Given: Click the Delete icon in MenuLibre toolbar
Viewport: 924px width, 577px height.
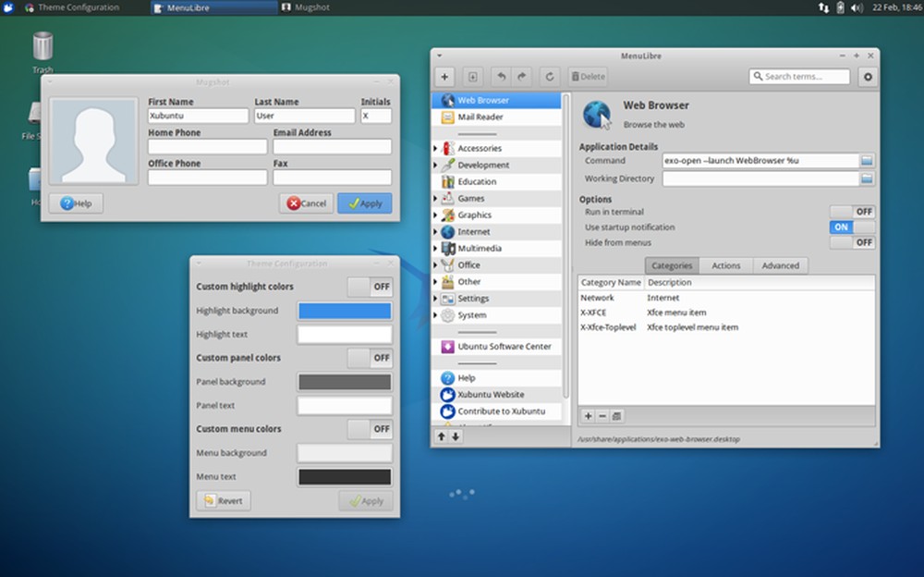Looking at the screenshot, I should point(588,76).
